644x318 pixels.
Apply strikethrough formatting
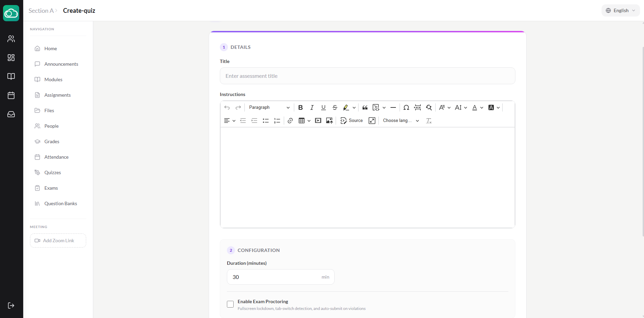coord(335,107)
